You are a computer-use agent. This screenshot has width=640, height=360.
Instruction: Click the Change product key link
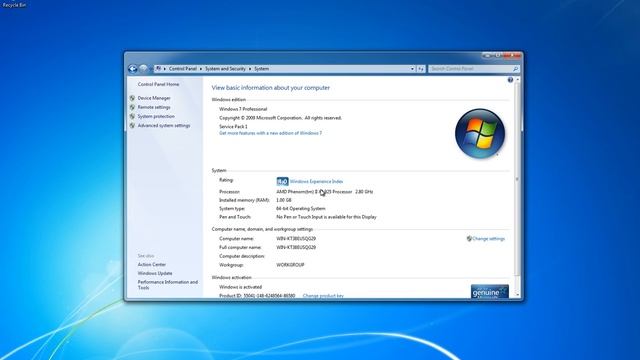click(x=323, y=296)
